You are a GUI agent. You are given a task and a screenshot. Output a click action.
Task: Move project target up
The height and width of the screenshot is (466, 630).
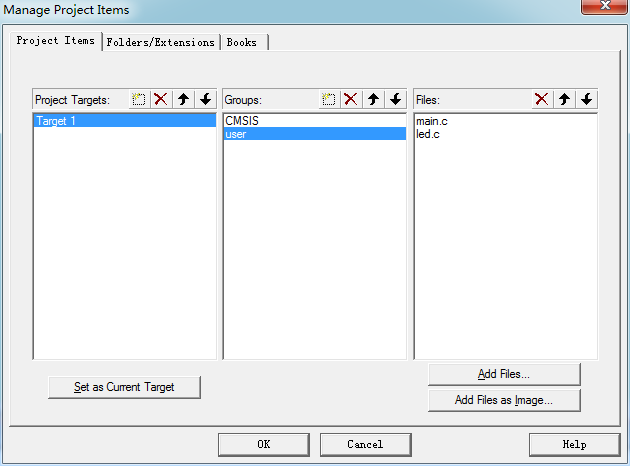coord(184,99)
